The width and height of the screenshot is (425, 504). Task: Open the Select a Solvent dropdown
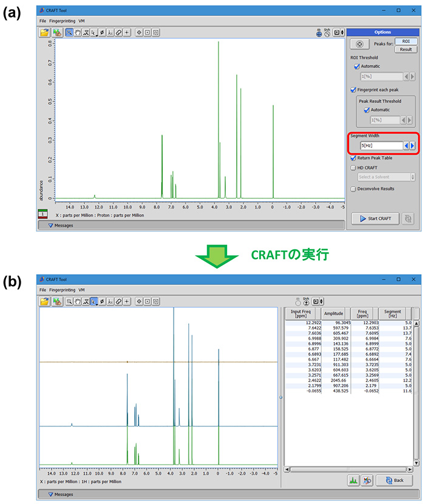(x=386, y=176)
